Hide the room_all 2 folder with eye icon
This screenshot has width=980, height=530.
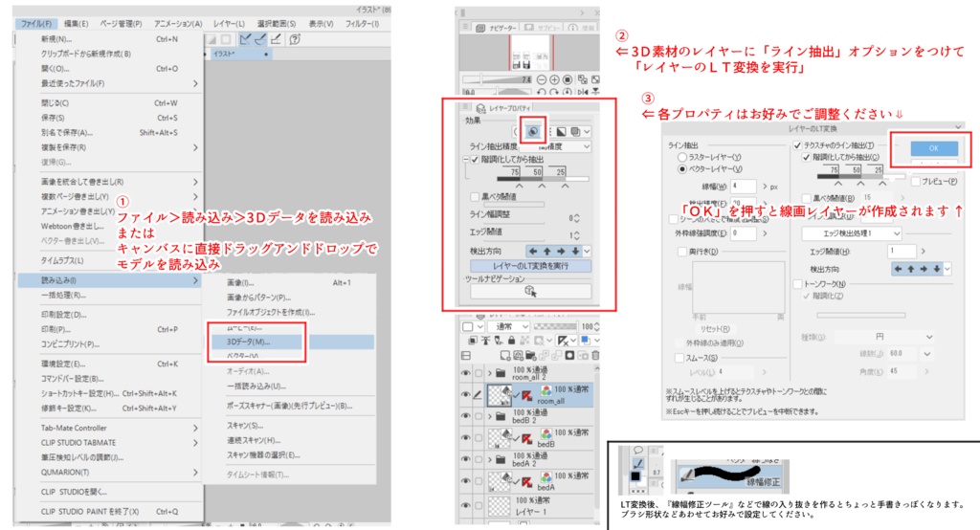click(466, 374)
